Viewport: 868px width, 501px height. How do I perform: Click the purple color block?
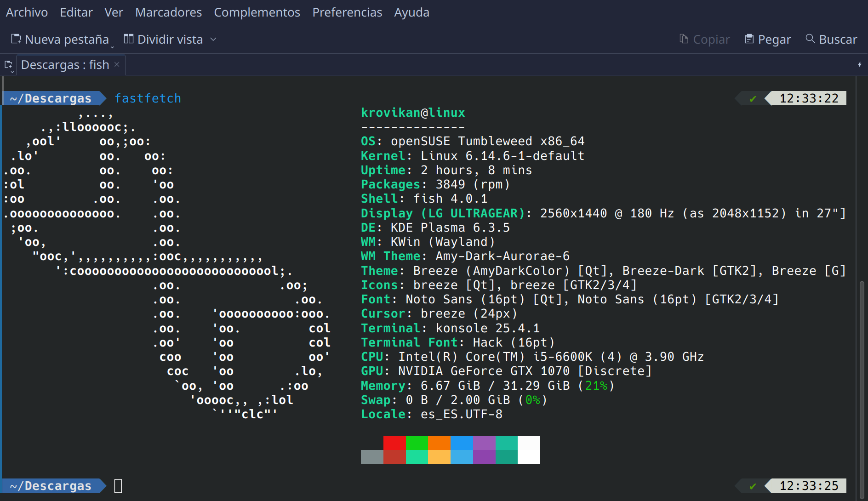[x=484, y=443]
